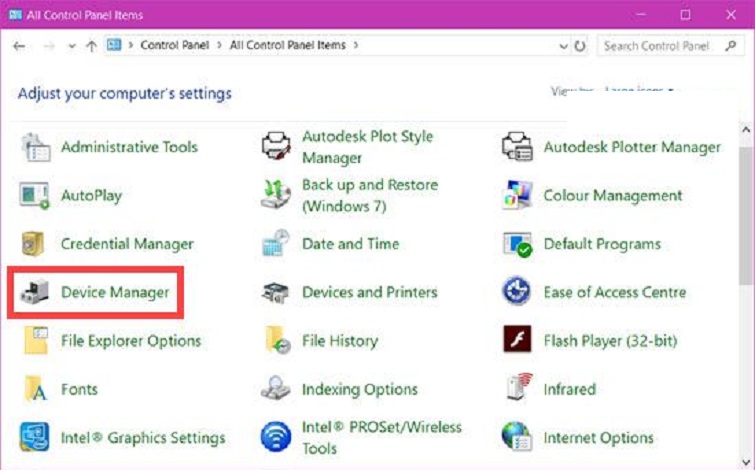
Task: Open the Default Programs icon
Action: [517, 244]
